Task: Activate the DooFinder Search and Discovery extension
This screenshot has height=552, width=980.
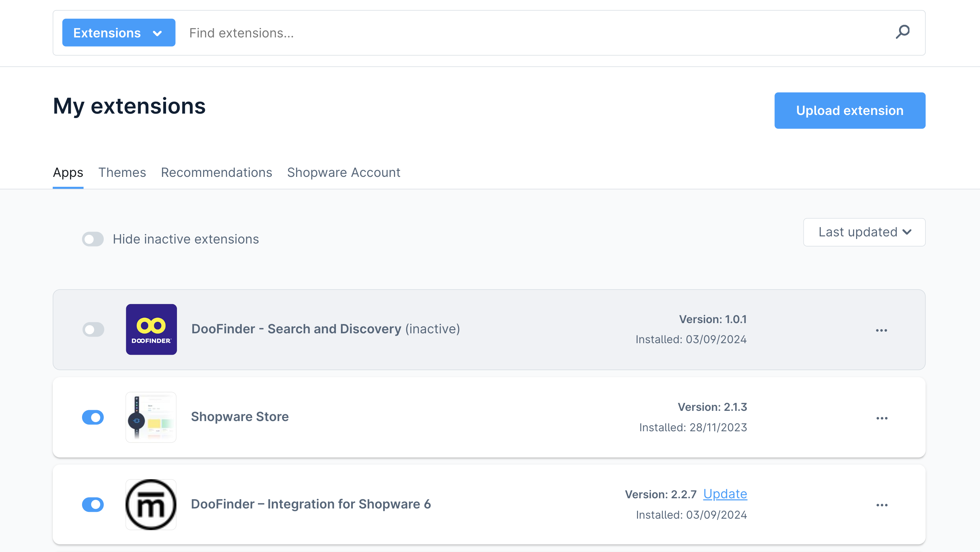Action: (93, 329)
